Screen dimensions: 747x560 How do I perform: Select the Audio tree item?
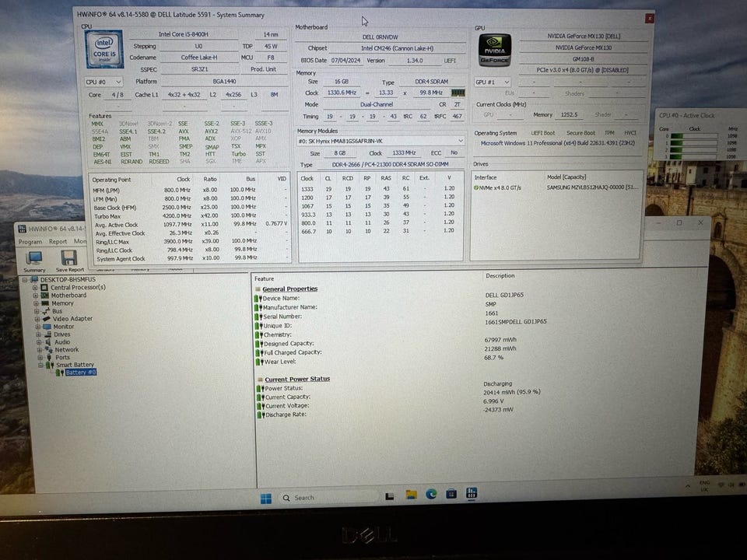tap(62, 342)
